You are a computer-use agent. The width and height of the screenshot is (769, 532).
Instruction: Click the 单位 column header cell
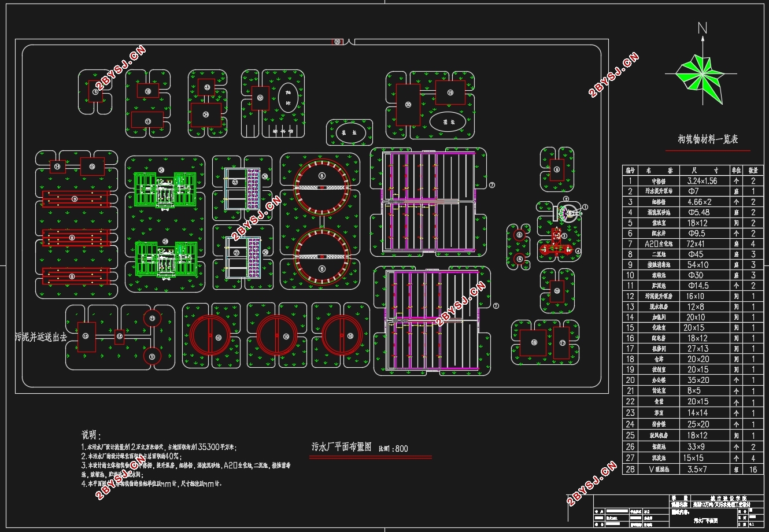[x=737, y=170]
